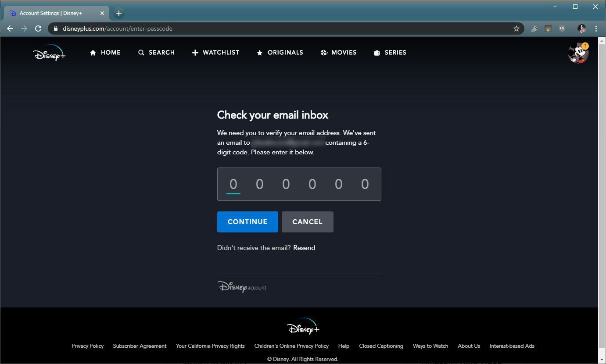
Task: Open the Interest-based Ads link
Action: (x=512, y=346)
